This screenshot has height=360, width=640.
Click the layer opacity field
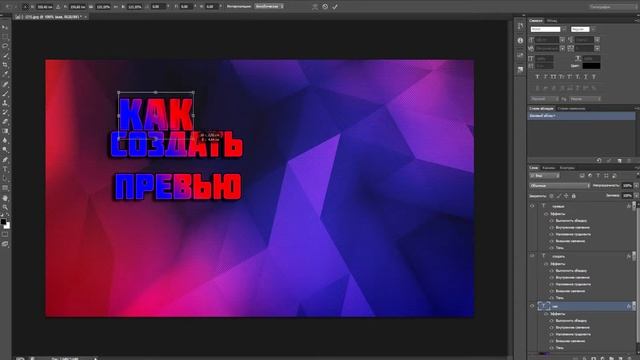click(x=627, y=186)
